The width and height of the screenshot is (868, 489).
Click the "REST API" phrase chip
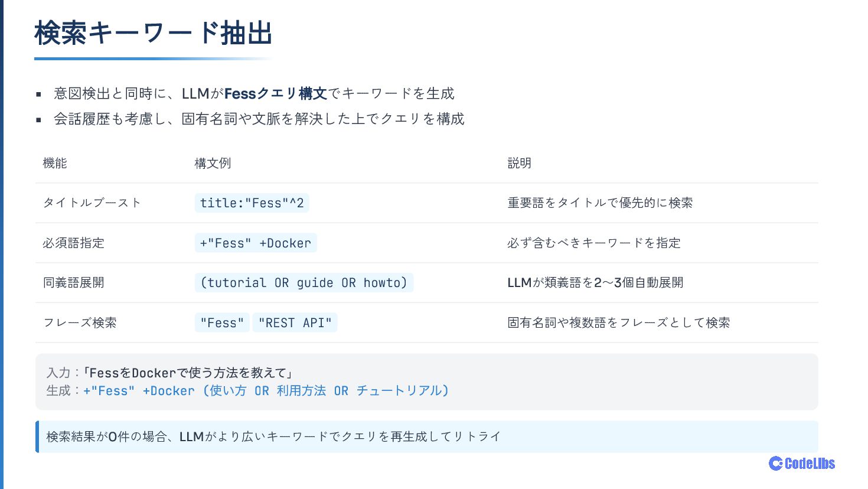coord(295,323)
